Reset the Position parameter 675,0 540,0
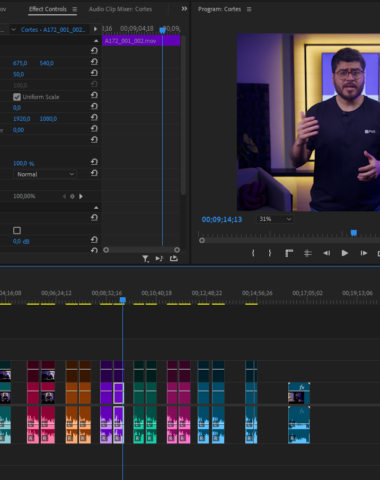 point(94,62)
